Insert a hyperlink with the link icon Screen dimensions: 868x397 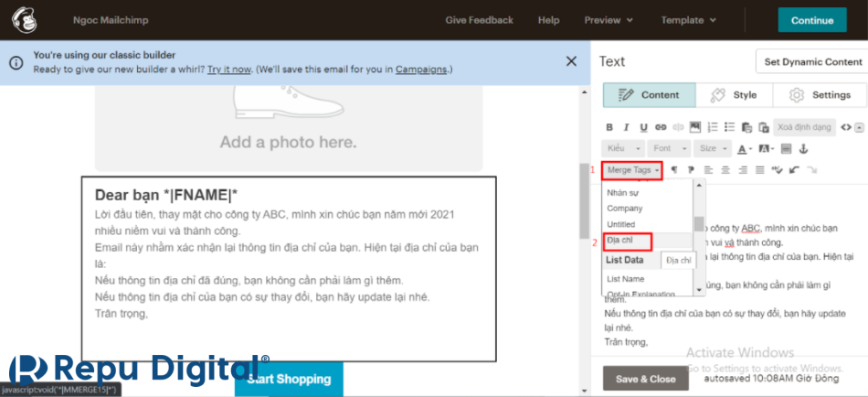[x=661, y=127]
